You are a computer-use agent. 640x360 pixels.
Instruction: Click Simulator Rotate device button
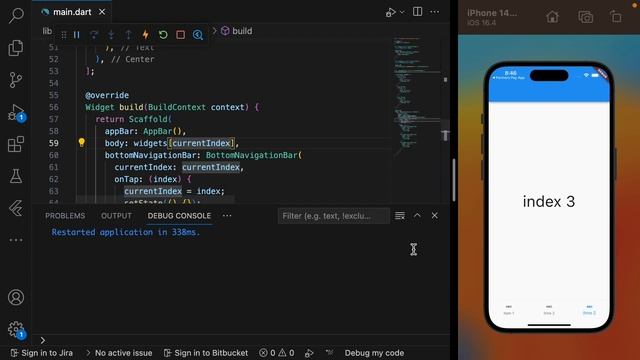(616, 17)
